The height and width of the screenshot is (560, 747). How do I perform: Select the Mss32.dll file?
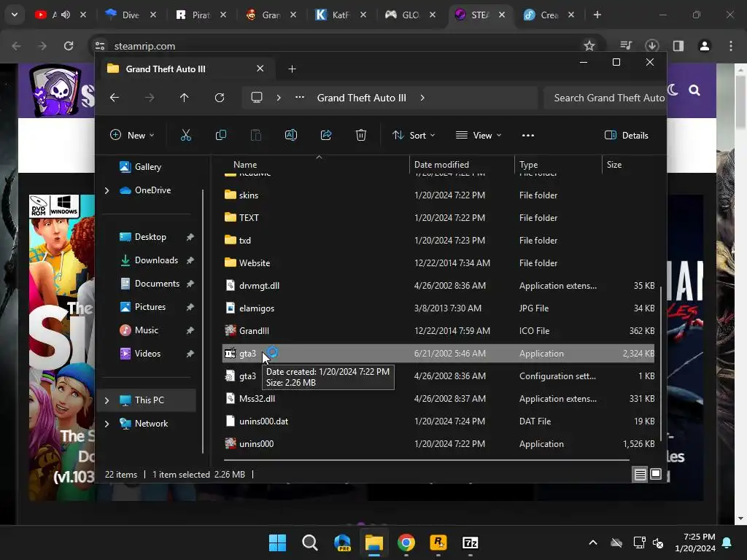coord(438,399)
